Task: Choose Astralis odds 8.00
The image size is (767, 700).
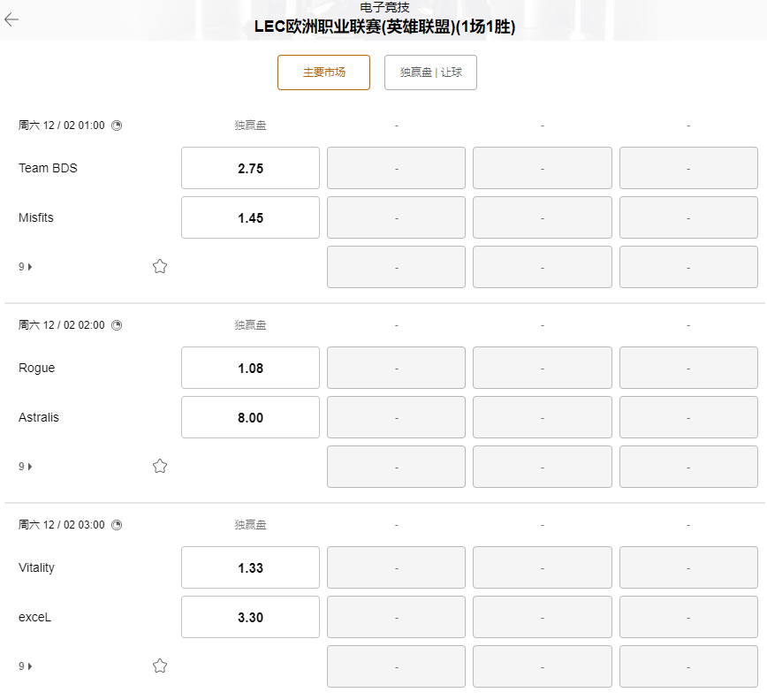Action: pyautogui.click(x=250, y=417)
